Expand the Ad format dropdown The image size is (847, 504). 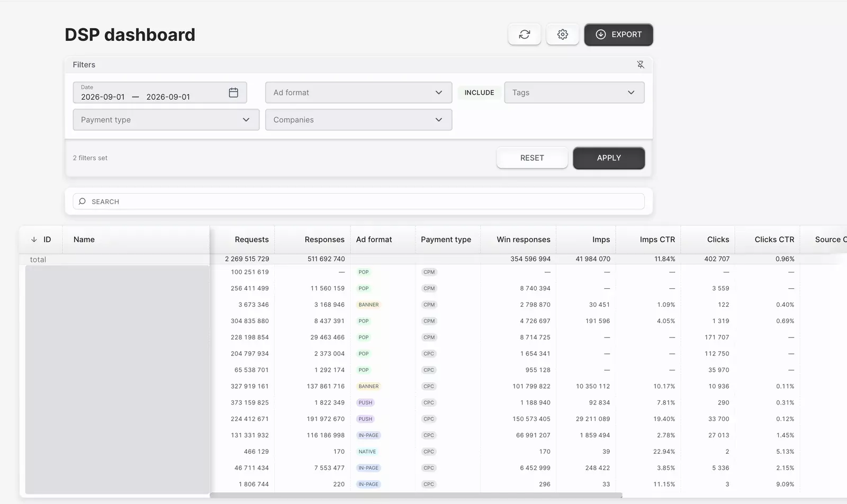click(358, 93)
